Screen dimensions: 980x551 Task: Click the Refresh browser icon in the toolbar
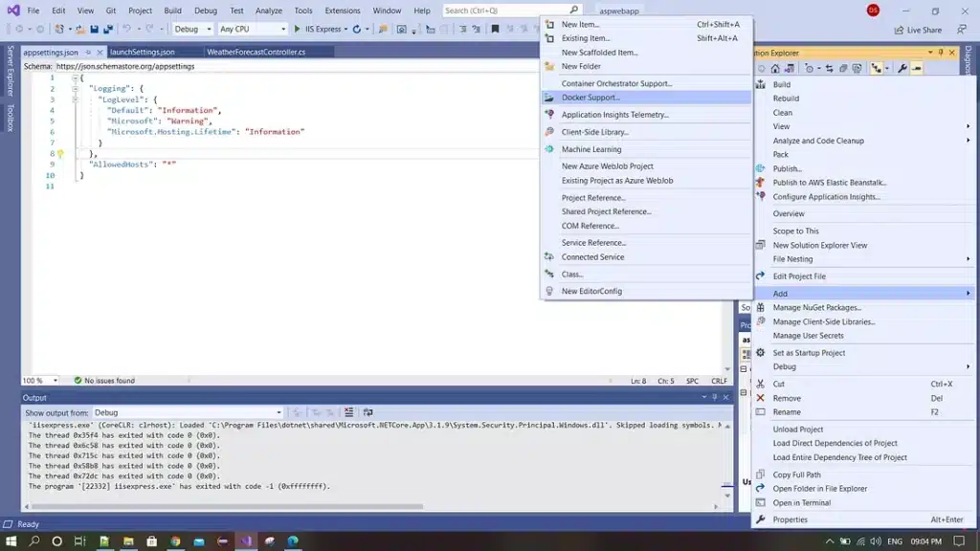pos(357,29)
